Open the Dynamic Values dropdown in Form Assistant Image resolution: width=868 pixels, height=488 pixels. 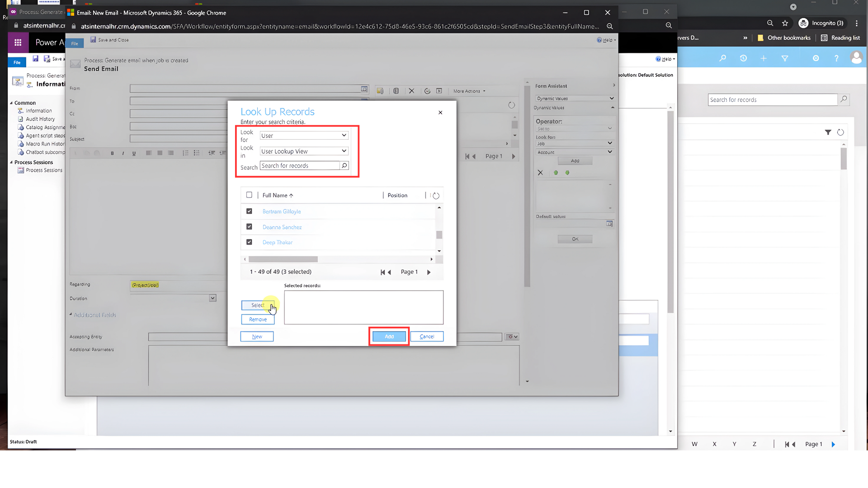coord(575,98)
